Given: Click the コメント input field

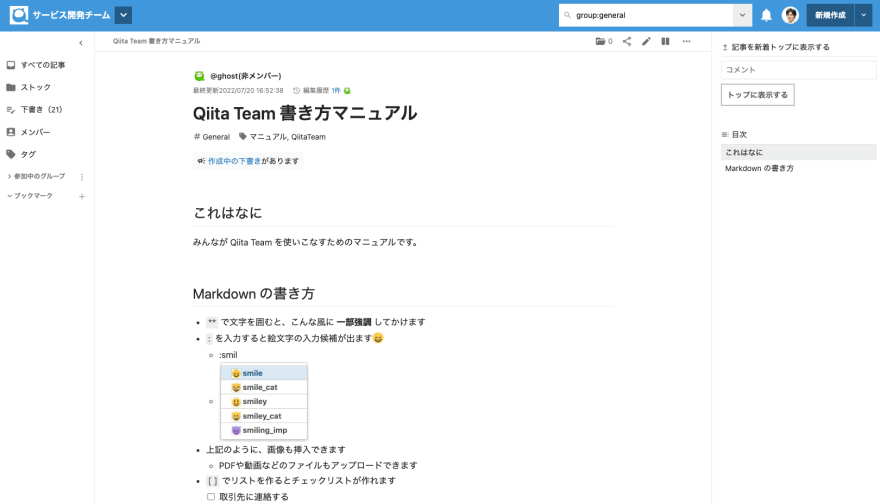Looking at the screenshot, I should [x=798, y=70].
